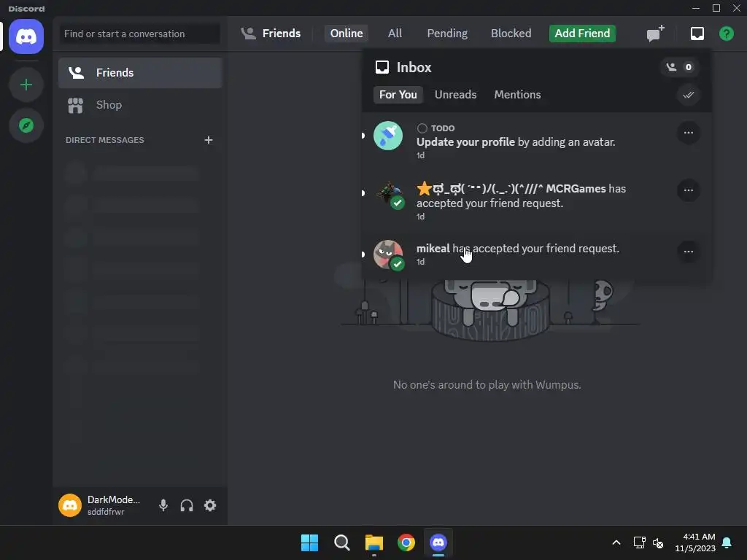Mark all inbox items as read
This screenshot has width=747, height=560.
(688, 95)
